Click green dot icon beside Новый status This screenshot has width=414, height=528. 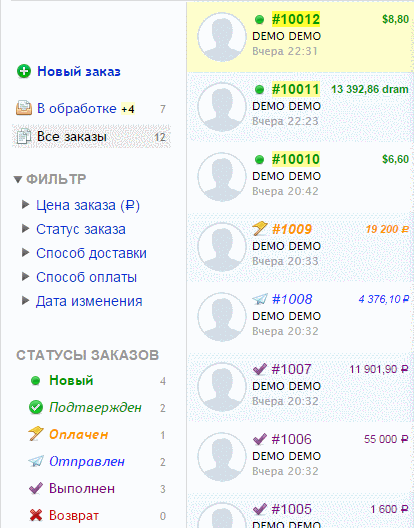[x=35, y=381]
